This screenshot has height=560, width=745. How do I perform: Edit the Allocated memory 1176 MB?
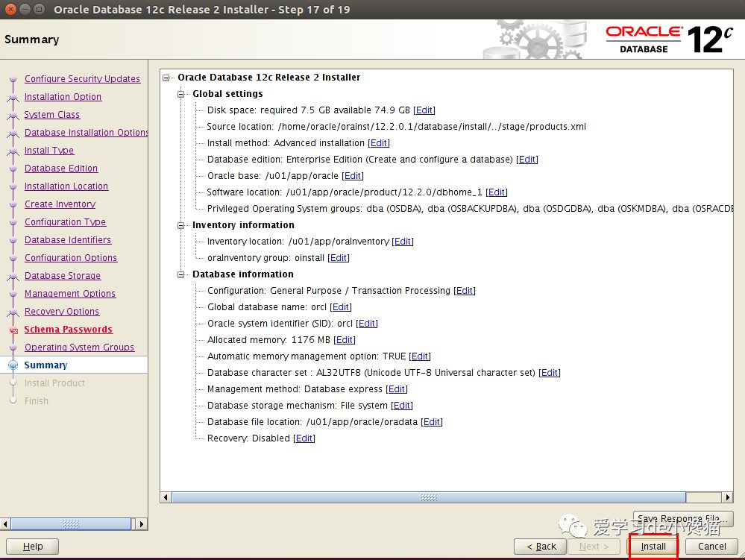[345, 340]
